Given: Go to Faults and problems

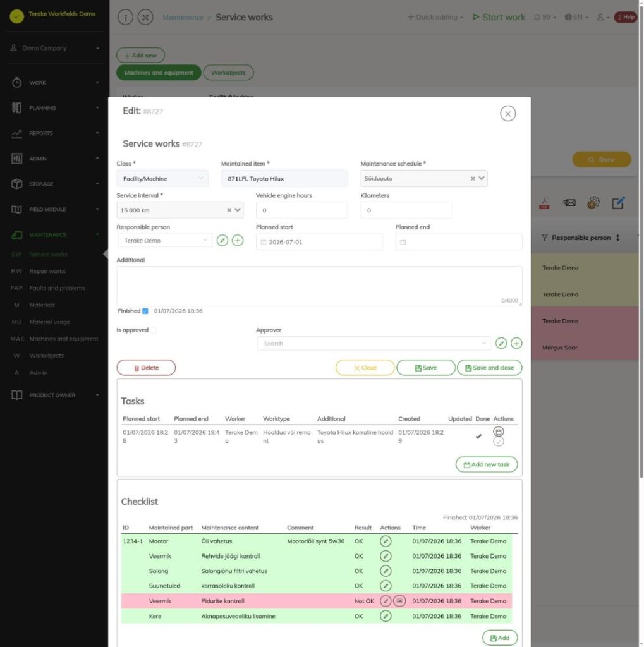Looking at the screenshot, I should pyautogui.click(x=57, y=288).
